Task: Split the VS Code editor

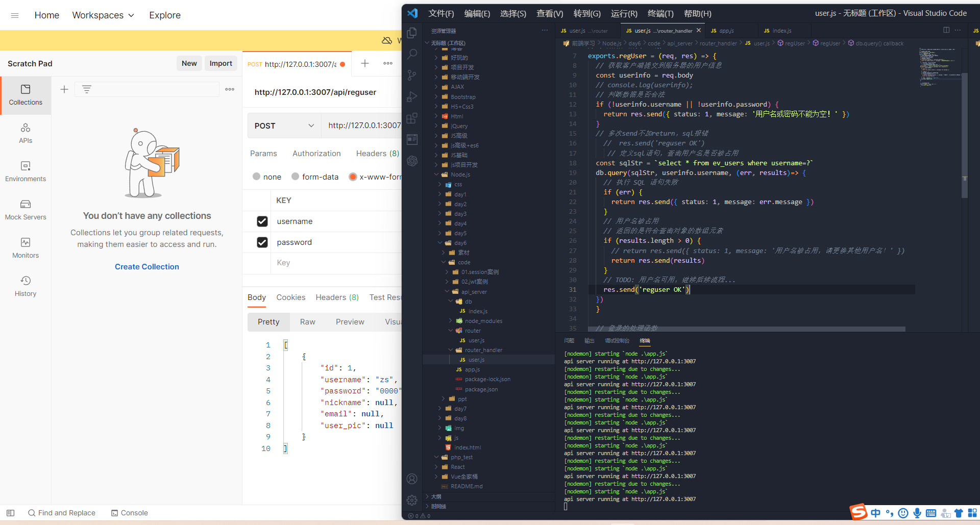Action: 946,30
